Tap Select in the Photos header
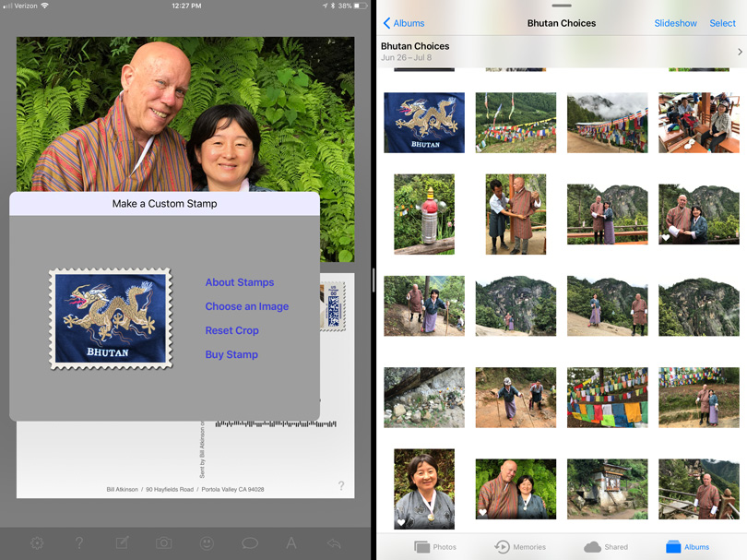This screenshot has width=747, height=560. pos(722,23)
